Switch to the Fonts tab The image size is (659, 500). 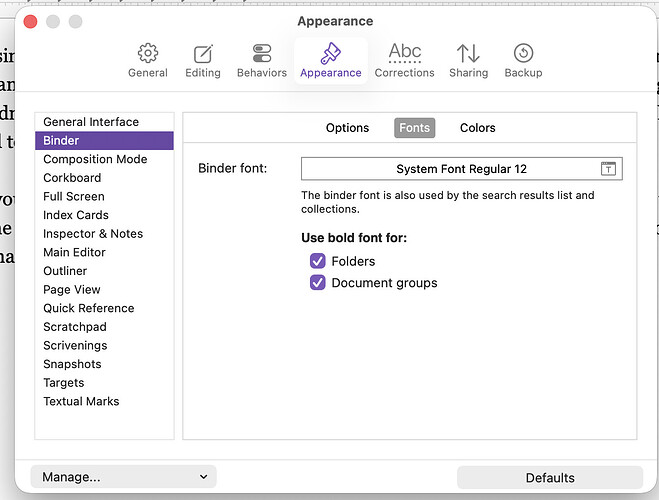414,128
